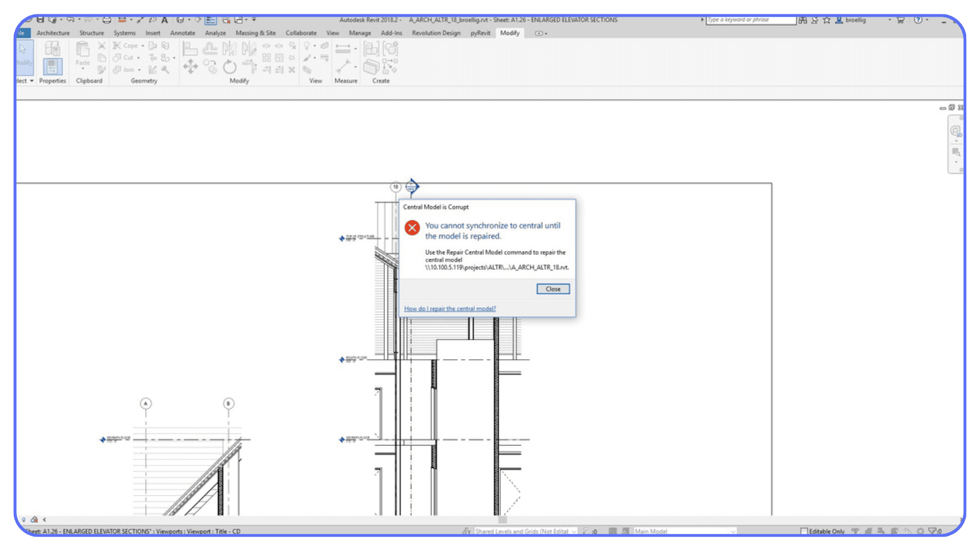The image size is (980, 551).
Task: Activate the Rotate tool
Action: click(229, 67)
